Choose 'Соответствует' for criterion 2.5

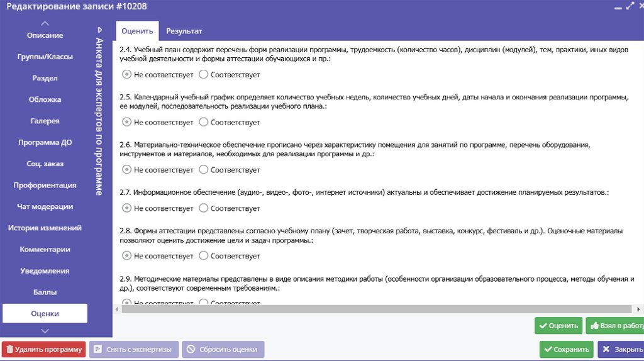click(203, 122)
